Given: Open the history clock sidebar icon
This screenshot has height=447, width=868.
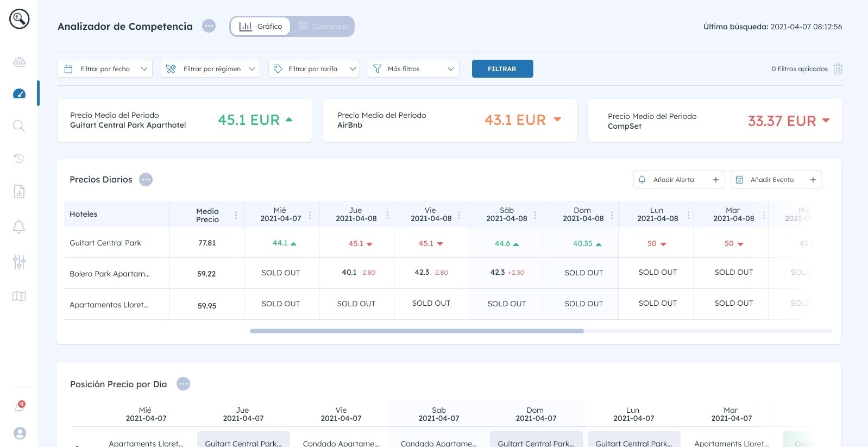Looking at the screenshot, I should coord(19,158).
